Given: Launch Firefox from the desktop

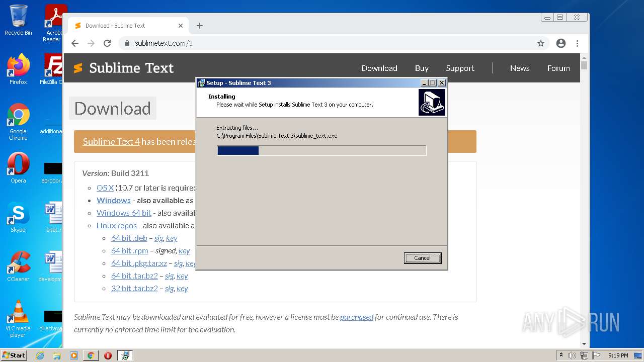Looking at the screenshot, I should pos(18,69).
